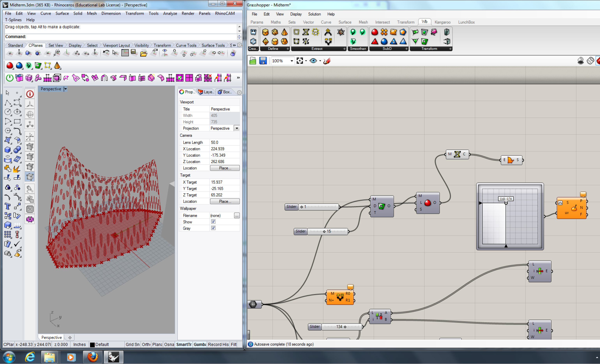600x364 pixels.
Task: Toggle Grid Snap in status bar
Action: pos(133,344)
